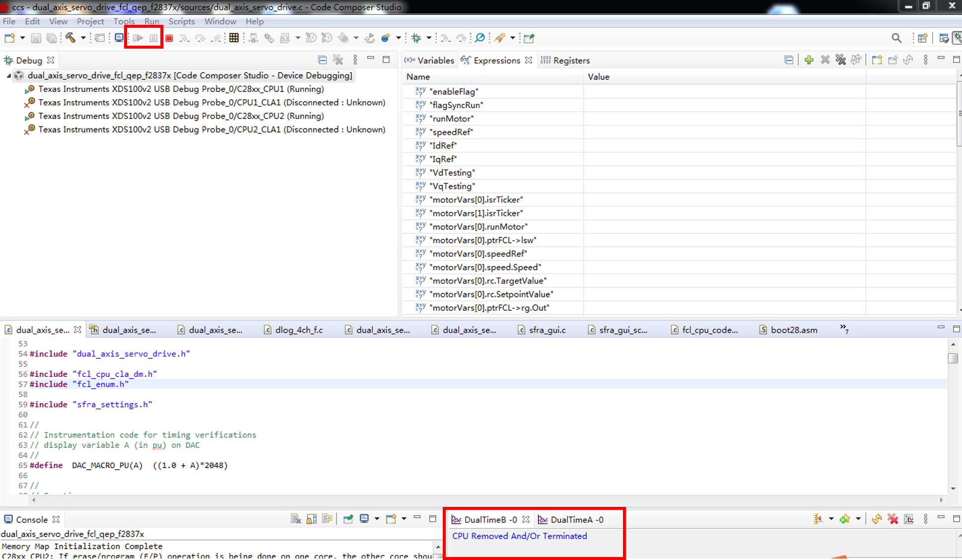
Task: Click the Resume debug button
Action: click(138, 38)
